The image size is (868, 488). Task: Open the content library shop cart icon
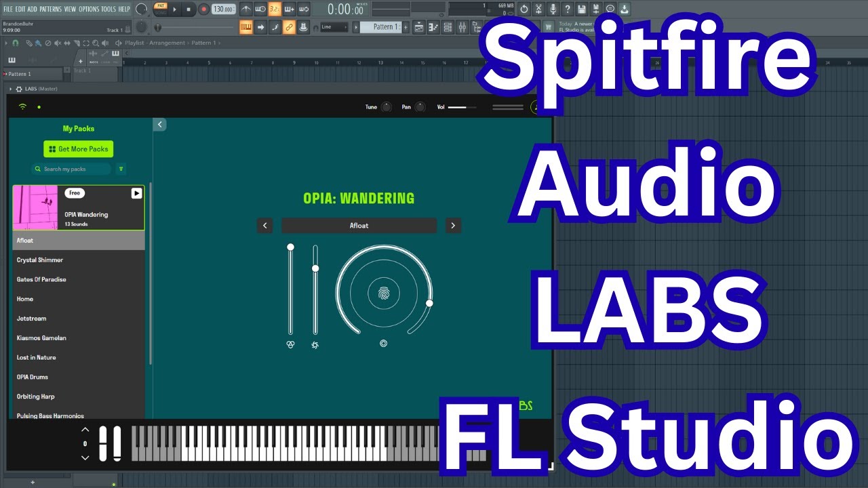549,27
